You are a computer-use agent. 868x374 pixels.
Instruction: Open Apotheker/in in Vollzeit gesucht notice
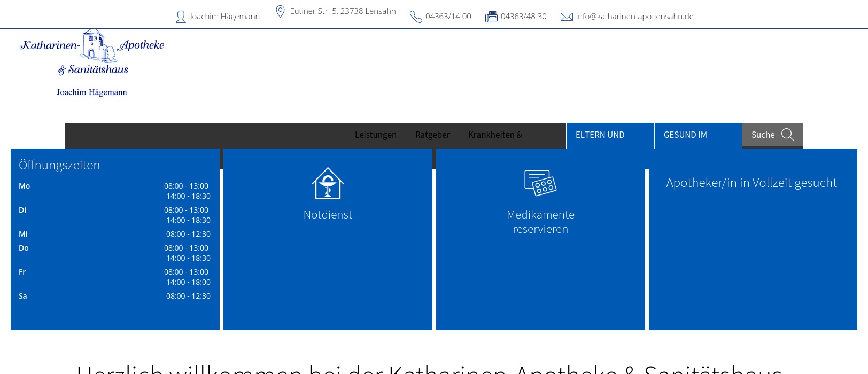[x=751, y=183]
